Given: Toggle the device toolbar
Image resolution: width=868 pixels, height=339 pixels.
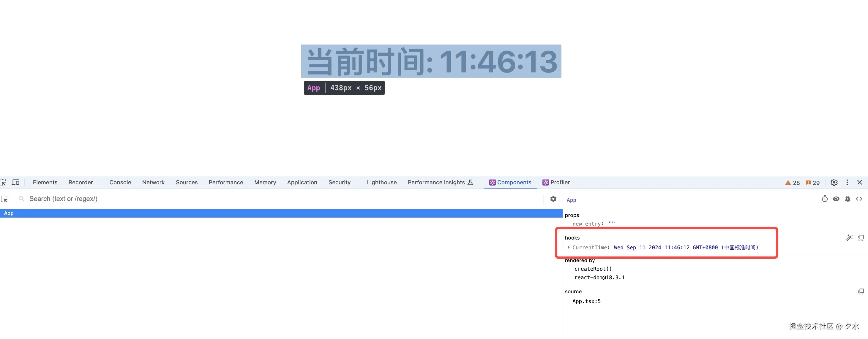Looking at the screenshot, I should [15, 182].
